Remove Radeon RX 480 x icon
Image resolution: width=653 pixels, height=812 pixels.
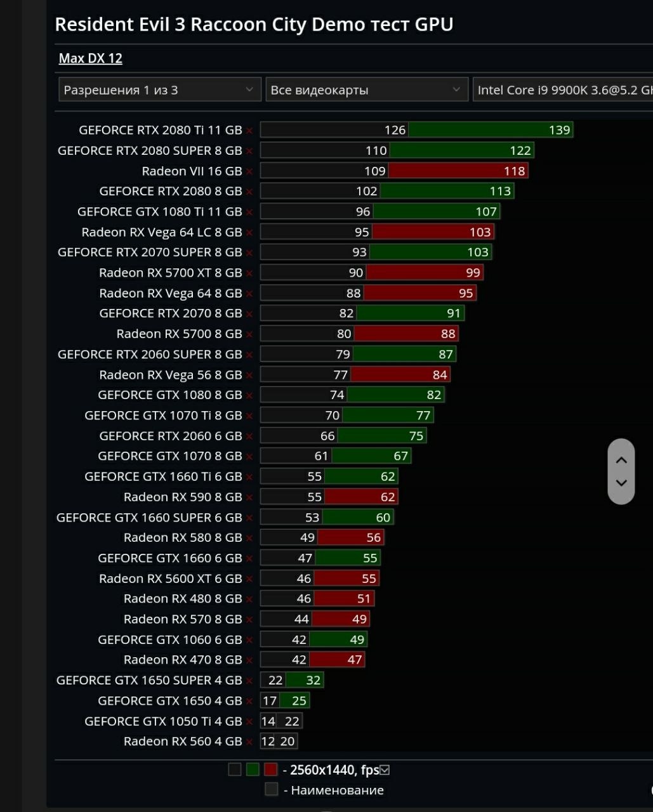click(249, 599)
